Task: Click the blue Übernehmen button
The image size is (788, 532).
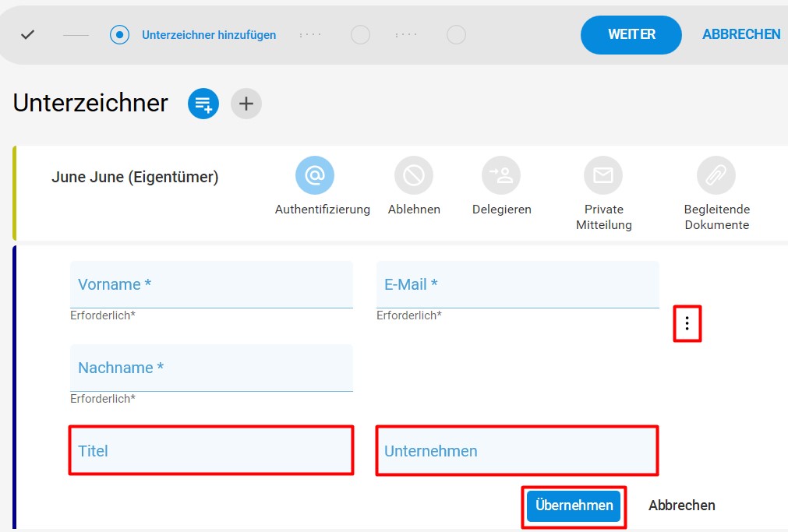Action: 574,506
